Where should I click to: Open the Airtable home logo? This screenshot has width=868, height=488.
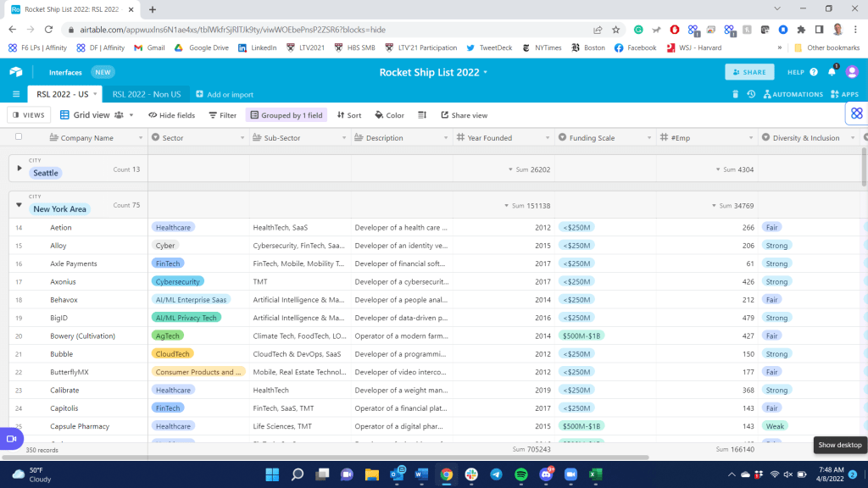(16, 72)
